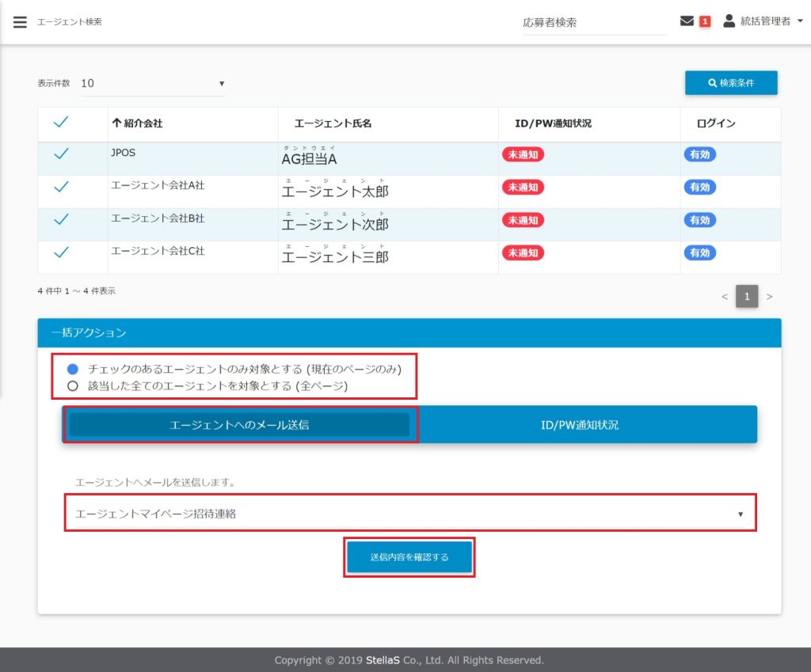
Task: Select the エージェントへのメール送信 tab
Action: point(239,425)
